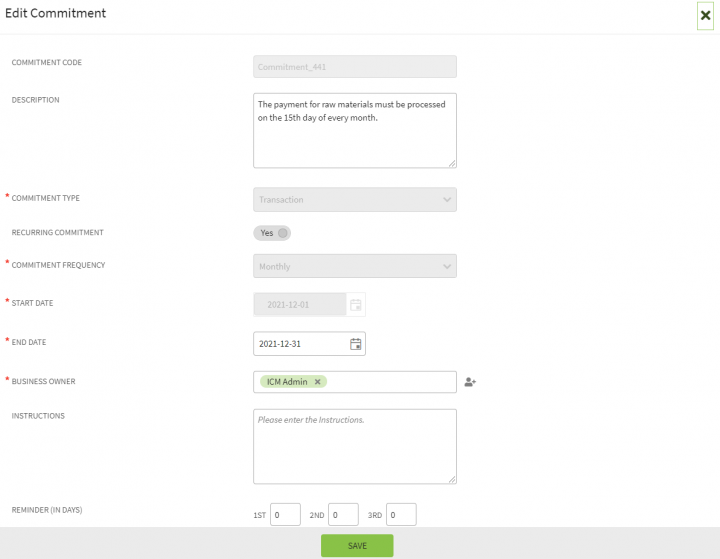The image size is (720, 559).
Task: Toggle the Recurring Commitment switch
Action: (x=272, y=233)
